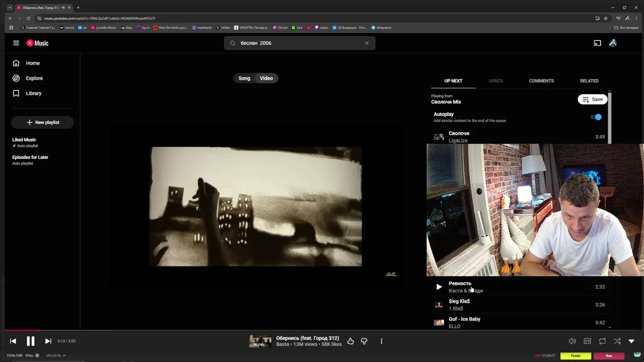Select the $ieg Kla$ queue thumbnail

tap(439, 305)
